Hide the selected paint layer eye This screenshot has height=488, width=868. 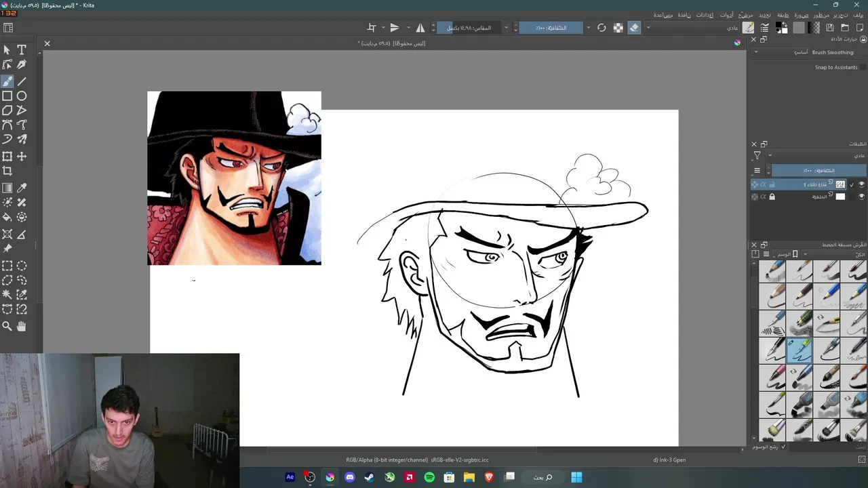click(861, 184)
